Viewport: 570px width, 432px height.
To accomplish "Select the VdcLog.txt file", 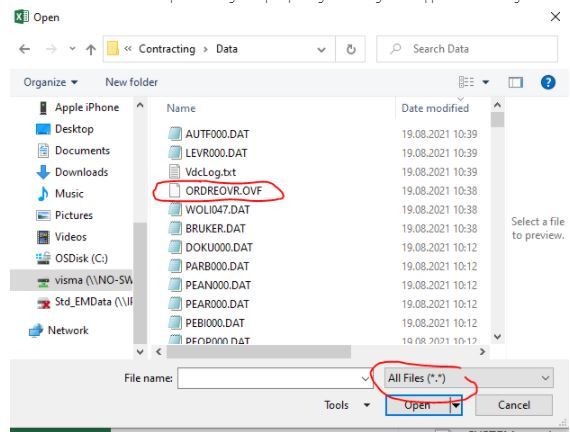I will (210, 172).
